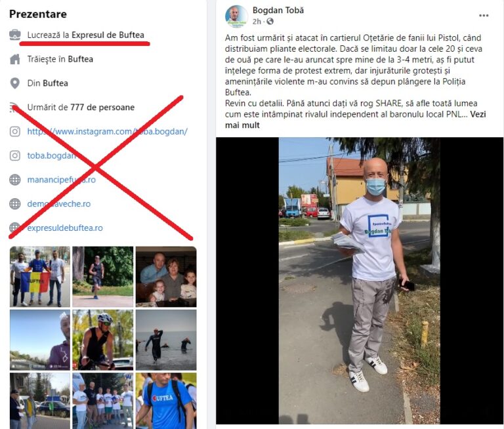Click the location pin icon beside Din Buftea
This screenshot has height=429, width=504.
point(15,83)
